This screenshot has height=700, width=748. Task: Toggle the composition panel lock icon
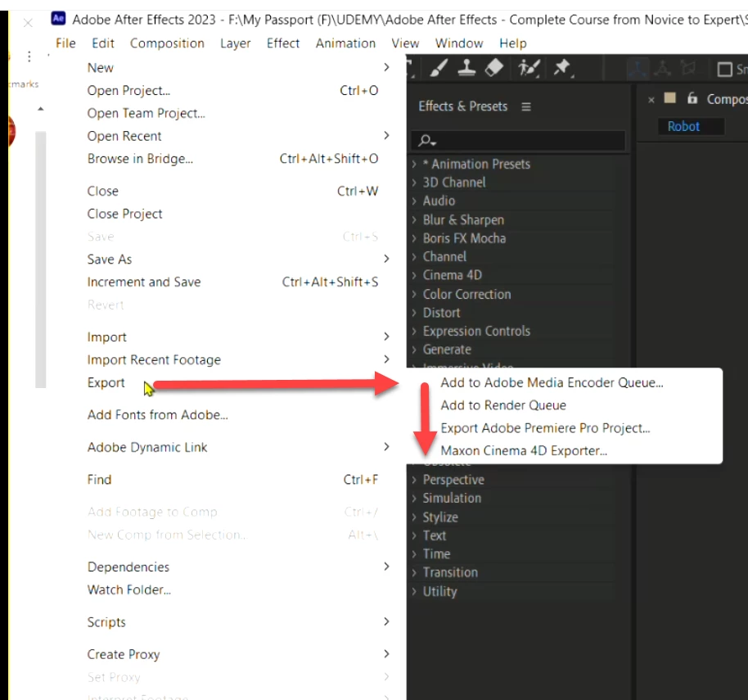[692, 98]
